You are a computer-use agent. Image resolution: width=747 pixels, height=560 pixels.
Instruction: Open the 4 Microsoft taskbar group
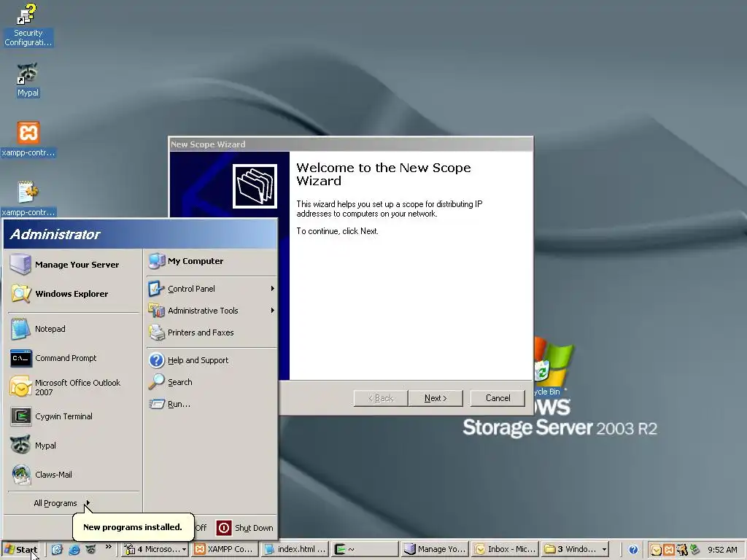point(155,549)
